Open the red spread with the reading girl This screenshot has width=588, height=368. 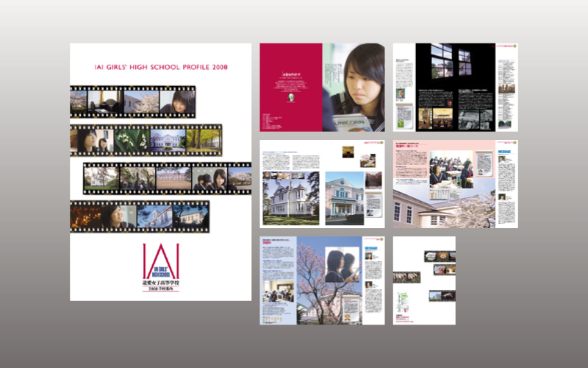322,87
